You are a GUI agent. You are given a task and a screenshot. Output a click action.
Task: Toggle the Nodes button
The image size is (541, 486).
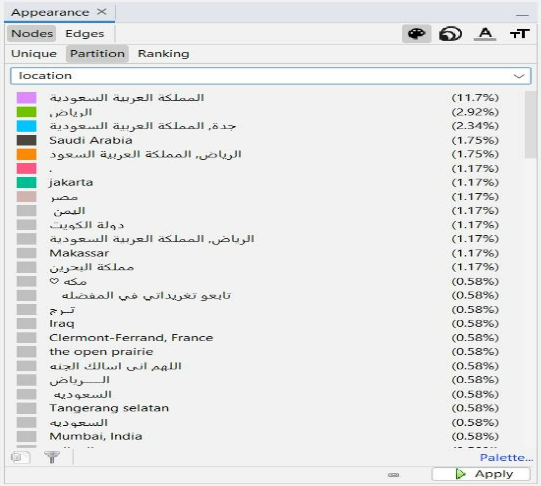pyautogui.click(x=32, y=34)
